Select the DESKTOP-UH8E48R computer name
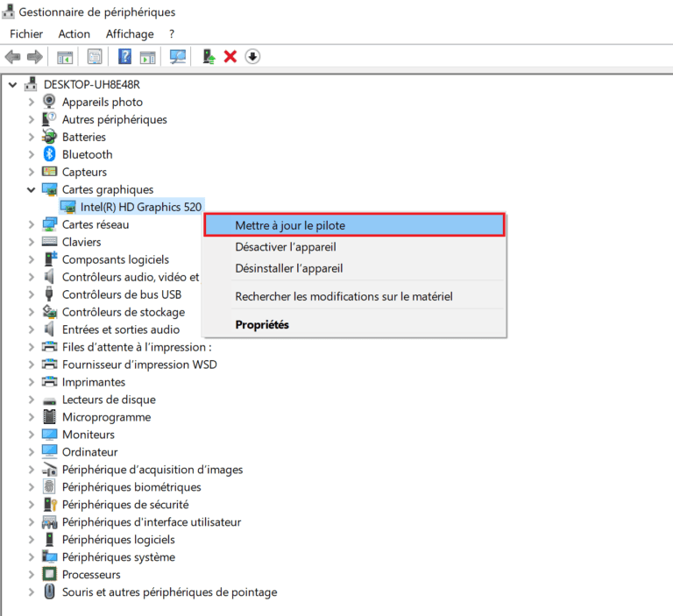The height and width of the screenshot is (616, 673). (92, 85)
